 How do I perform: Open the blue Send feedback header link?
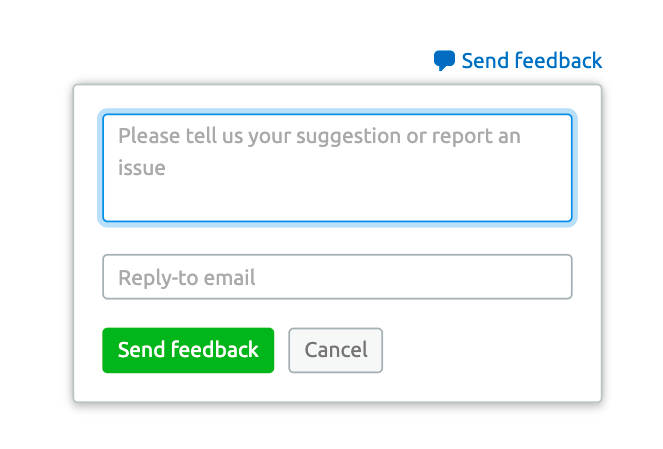click(531, 61)
